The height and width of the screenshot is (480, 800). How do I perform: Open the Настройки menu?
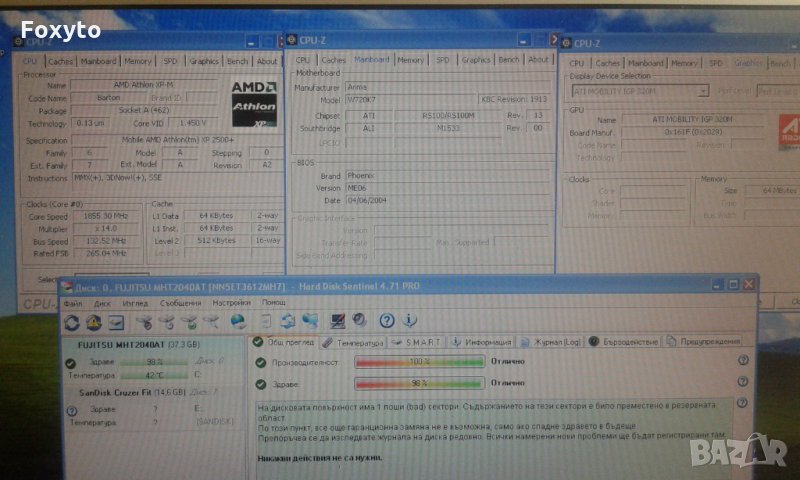tap(231, 302)
